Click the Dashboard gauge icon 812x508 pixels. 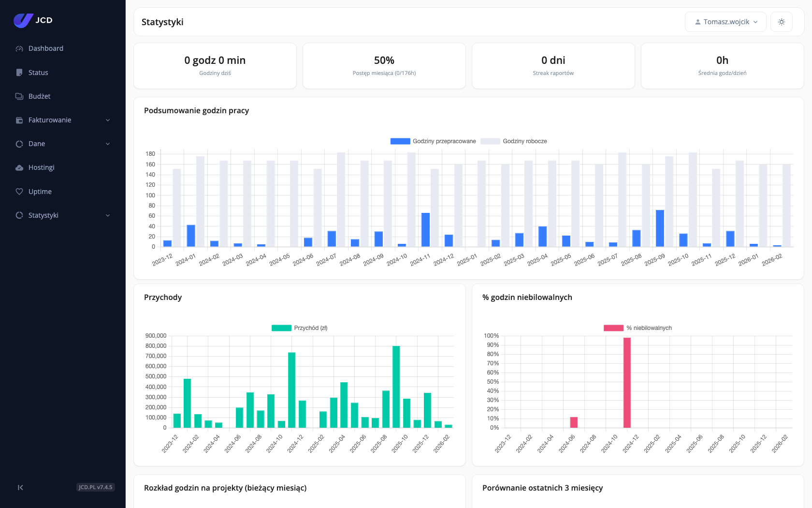pyautogui.click(x=19, y=48)
